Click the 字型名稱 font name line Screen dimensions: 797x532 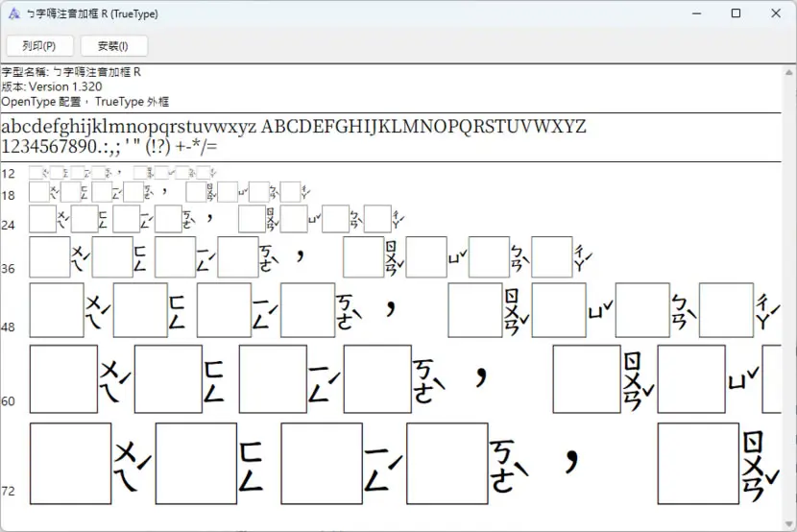(x=71, y=72)
